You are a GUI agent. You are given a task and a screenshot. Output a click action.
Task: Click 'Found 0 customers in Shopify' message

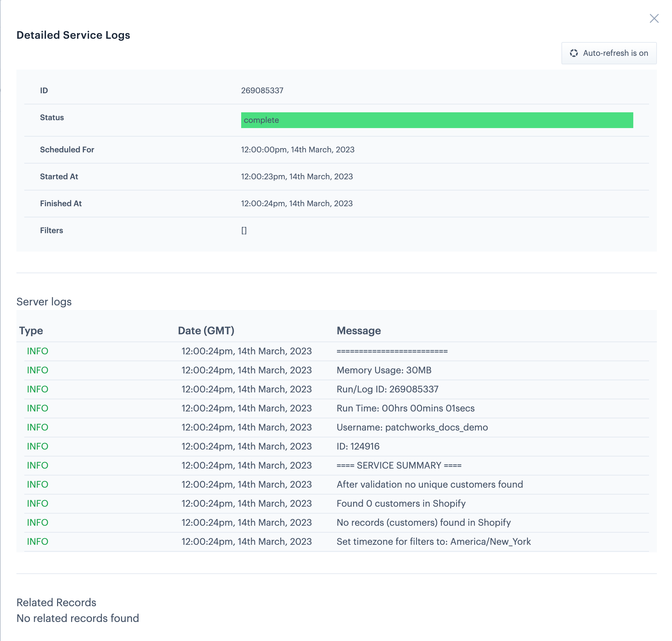[x=401, y=503]
